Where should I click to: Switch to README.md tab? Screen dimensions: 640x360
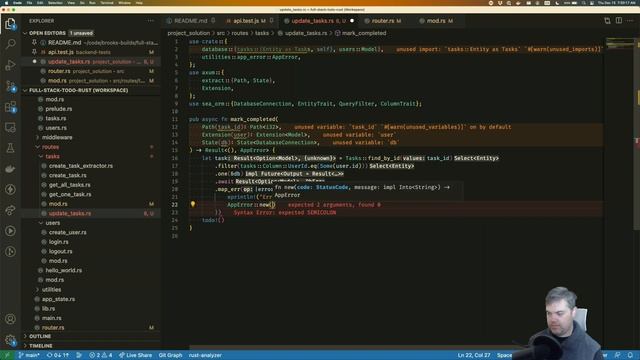[191, 21]
